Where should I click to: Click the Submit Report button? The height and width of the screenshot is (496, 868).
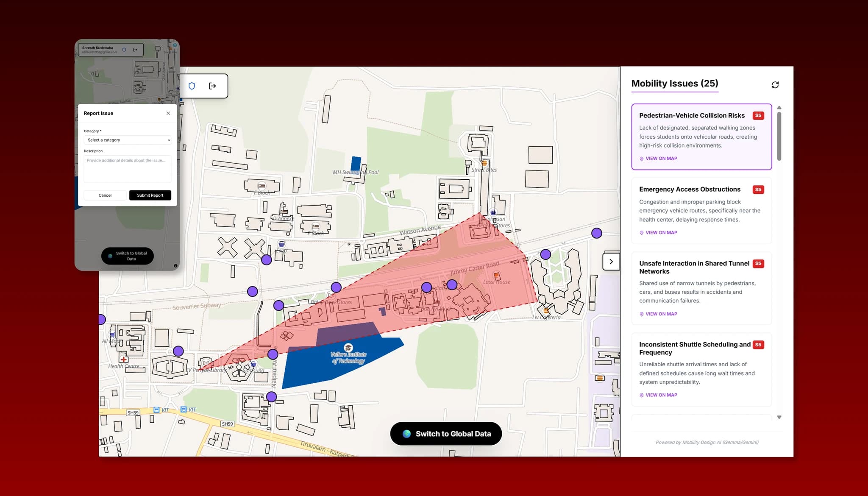pyautogui.click(x=150, y=195)
